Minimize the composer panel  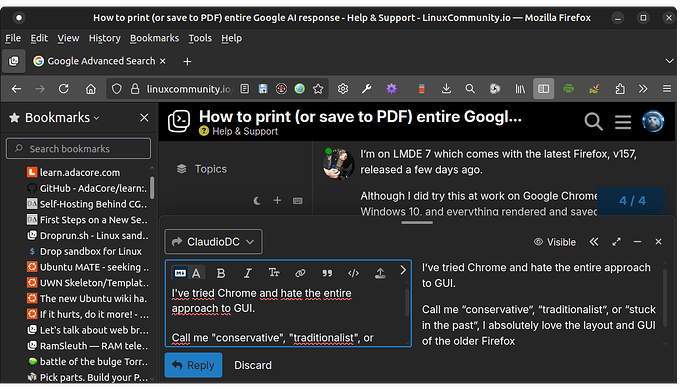(x=637, y=242)
